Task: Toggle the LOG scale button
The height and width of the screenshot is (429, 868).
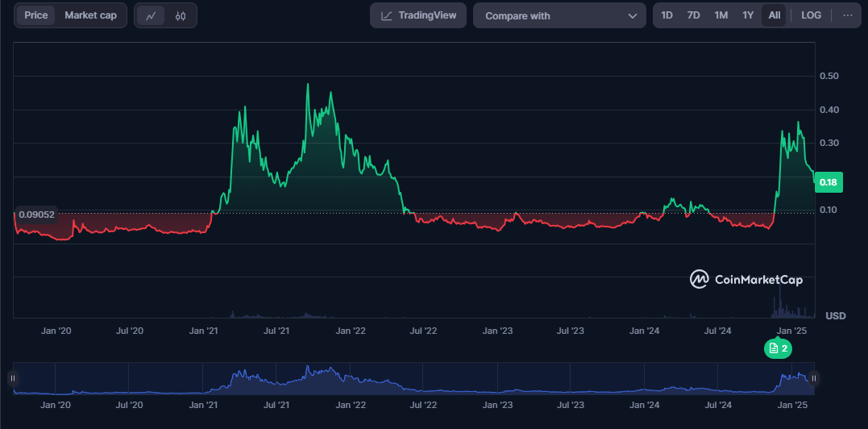Action: tap(811, 15)
